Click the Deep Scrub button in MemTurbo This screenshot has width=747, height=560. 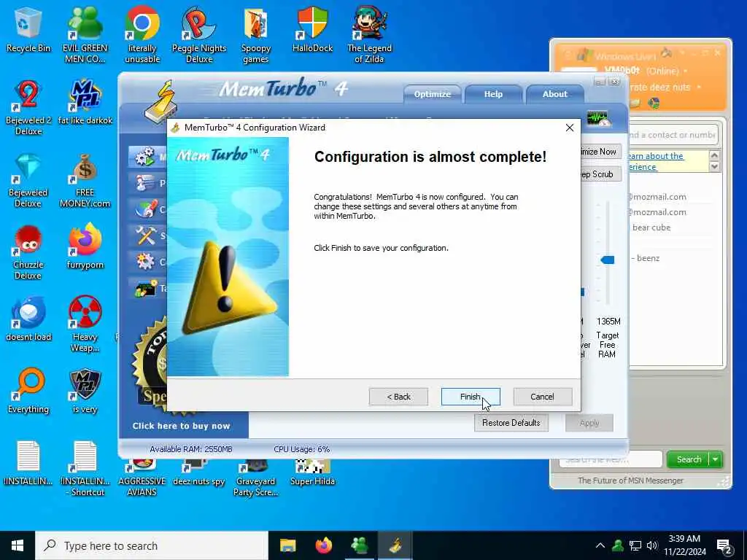click(x=601, y=174)
